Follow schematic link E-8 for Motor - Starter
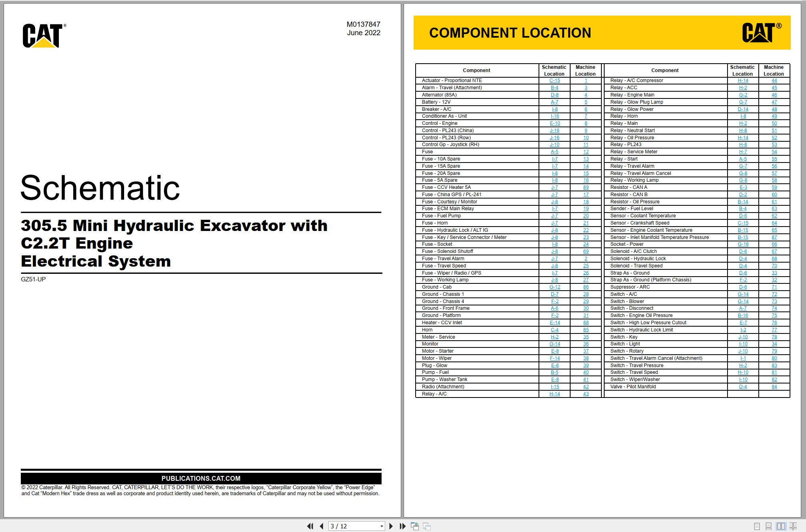 click(x=555, y=351)
